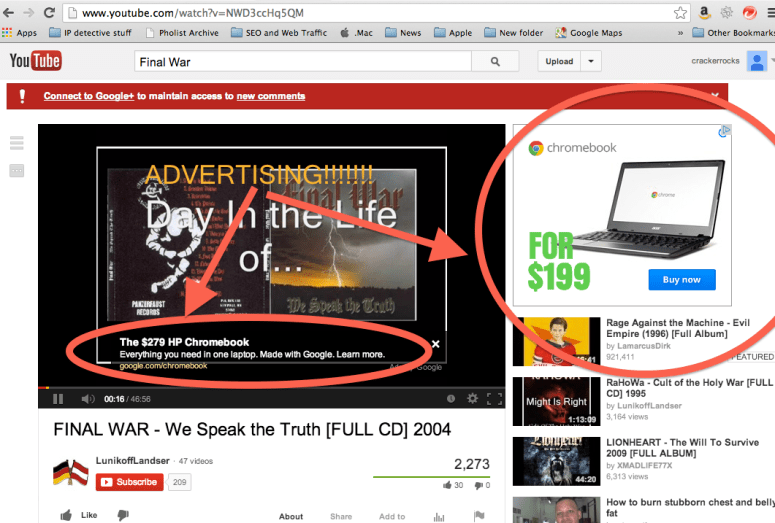Click inside the Final War search field
The height and width of the screenshot is (523, 775).
[x=300, y=62]
